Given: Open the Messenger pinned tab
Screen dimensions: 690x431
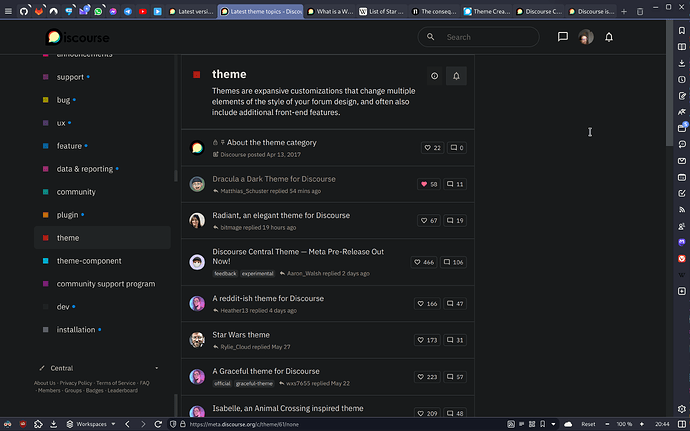Looking at the screenshot, I should [113, 11].
